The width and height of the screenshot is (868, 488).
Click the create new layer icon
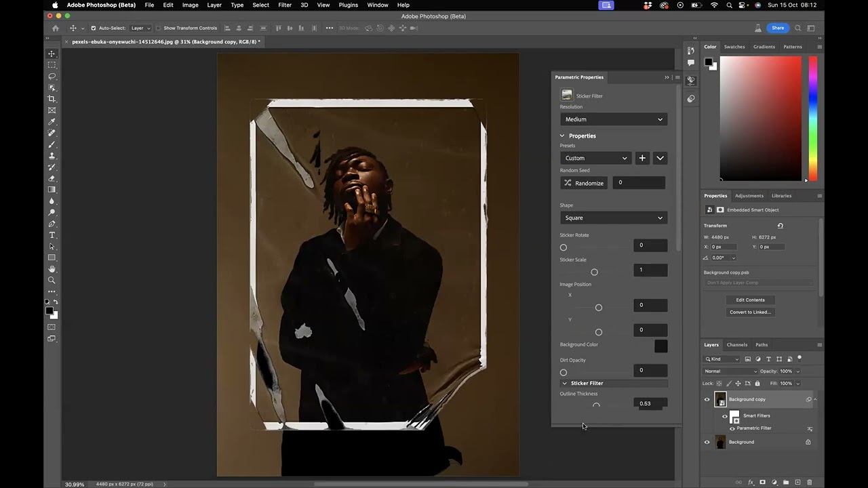(797, 483)
